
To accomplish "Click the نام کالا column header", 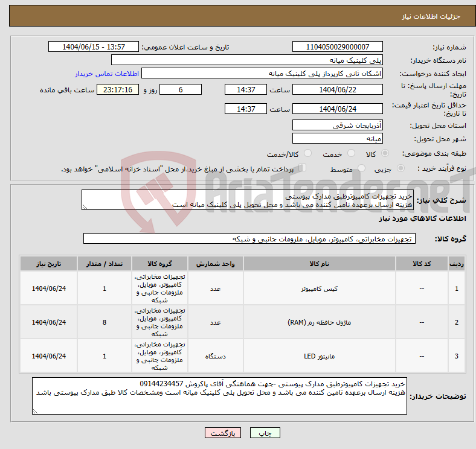I will (x=319, y=264).
